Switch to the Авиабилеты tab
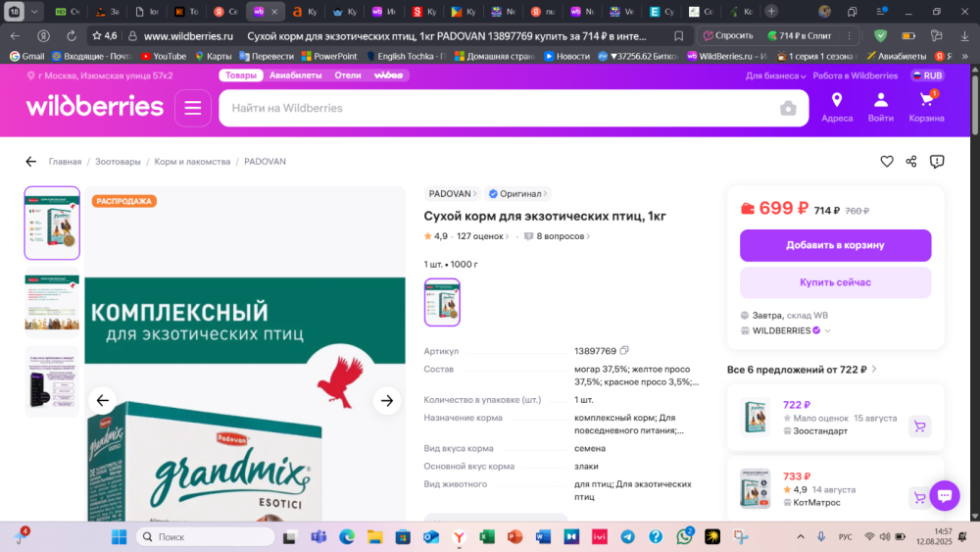980x552 pixels. pyautogui.click(x=296, y=75)
